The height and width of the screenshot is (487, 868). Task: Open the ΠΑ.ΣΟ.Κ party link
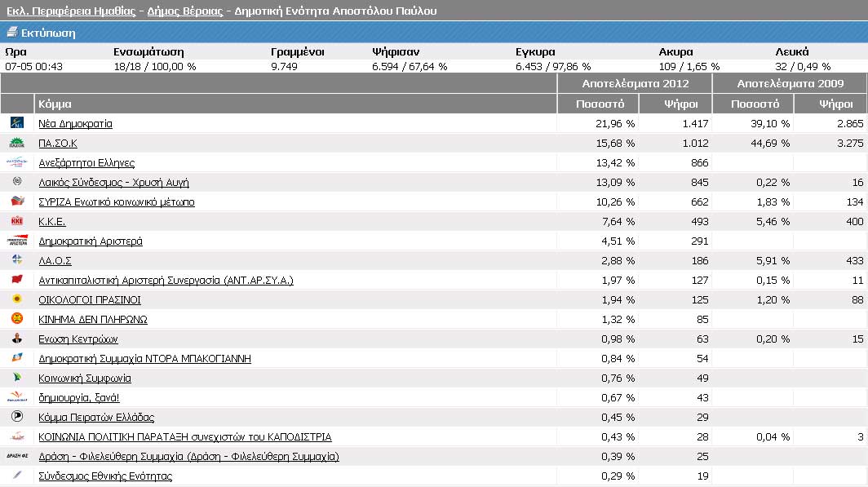[58, 143]
